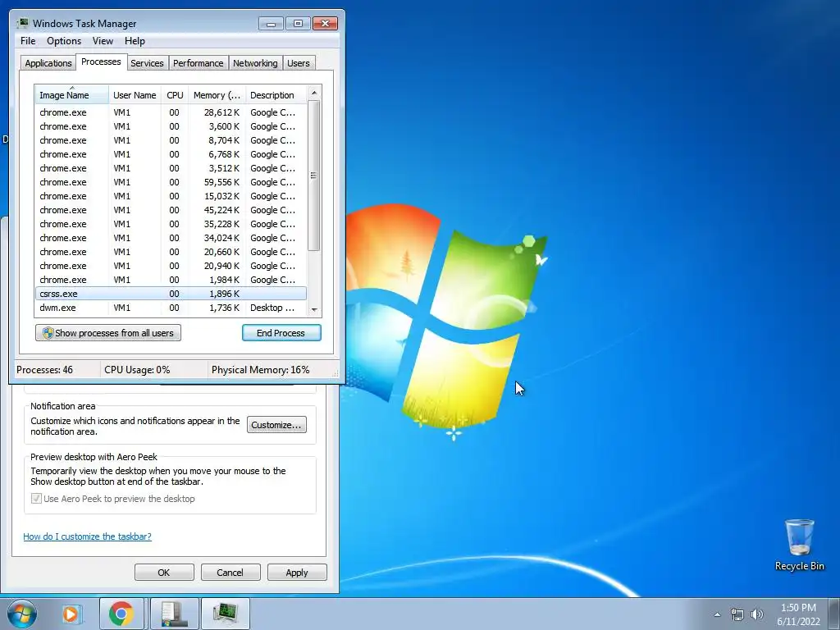Click the process list scroll down arrow
Image resolution: width=840 pixels, height=630 pixels.
(x=314, y=309)
